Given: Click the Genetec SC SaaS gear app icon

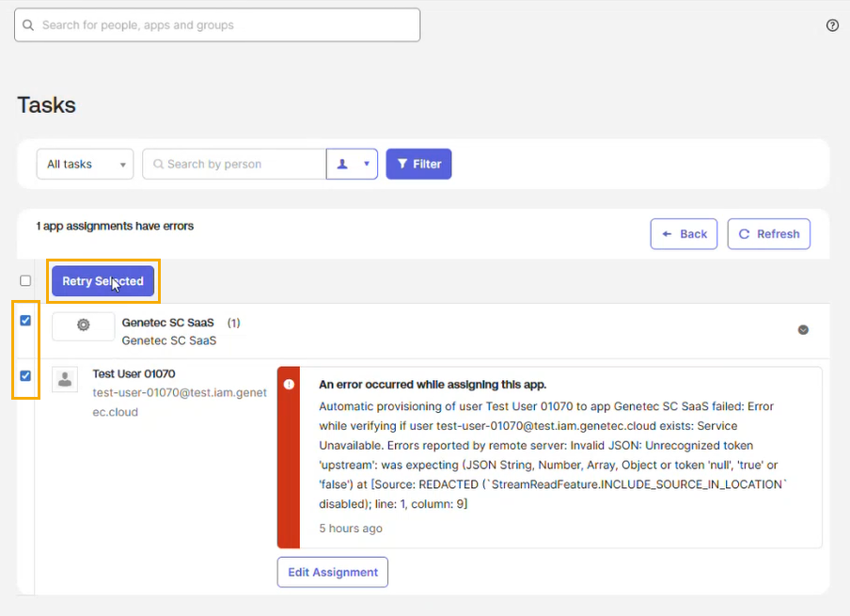Looking at the screenshot, I should coord(83,324).
